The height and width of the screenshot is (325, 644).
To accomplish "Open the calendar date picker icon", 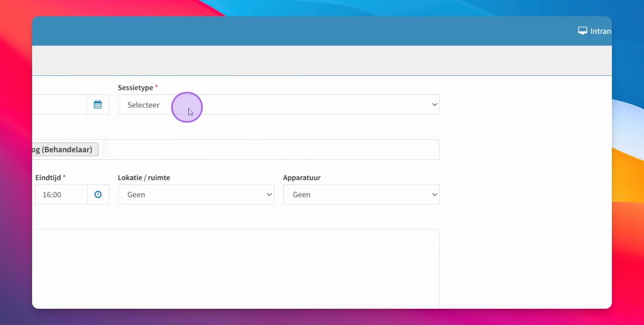I will click(98, 105).
